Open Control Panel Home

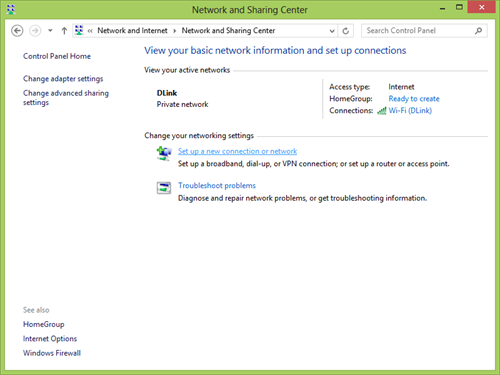click(x=57, y=56)
